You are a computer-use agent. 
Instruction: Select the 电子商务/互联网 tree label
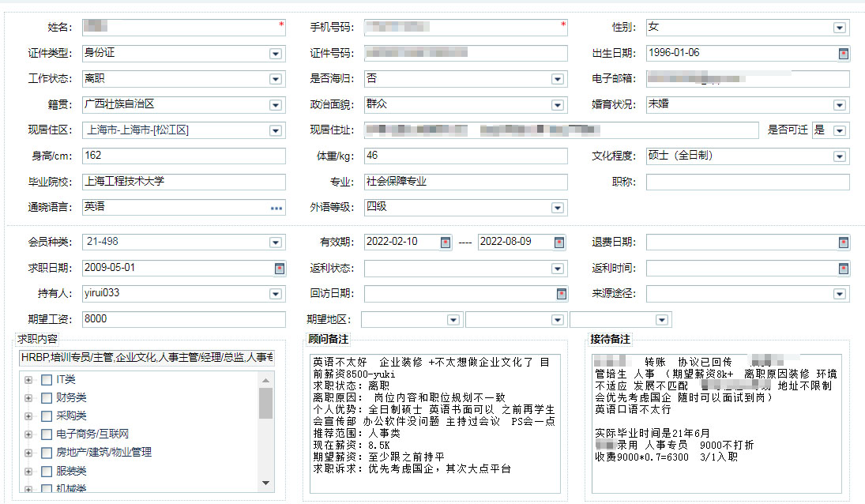click(x=92, y=434)
